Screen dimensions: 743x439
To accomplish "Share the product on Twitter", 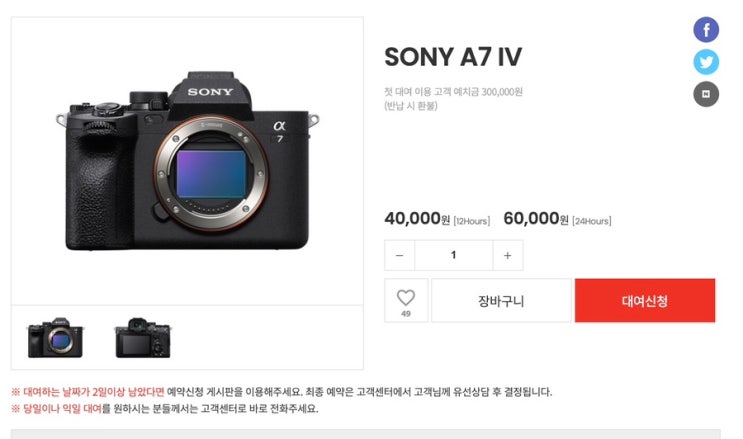I will [706, 62].
